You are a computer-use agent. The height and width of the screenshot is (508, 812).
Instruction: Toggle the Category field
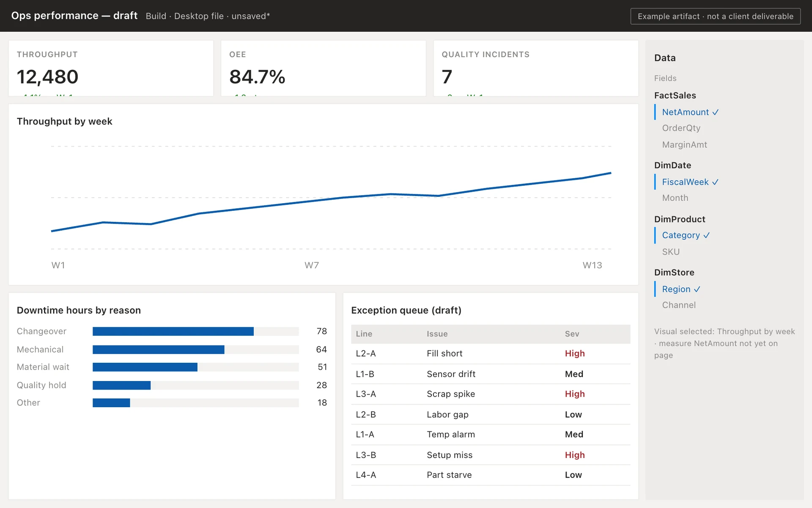point(686,235)
